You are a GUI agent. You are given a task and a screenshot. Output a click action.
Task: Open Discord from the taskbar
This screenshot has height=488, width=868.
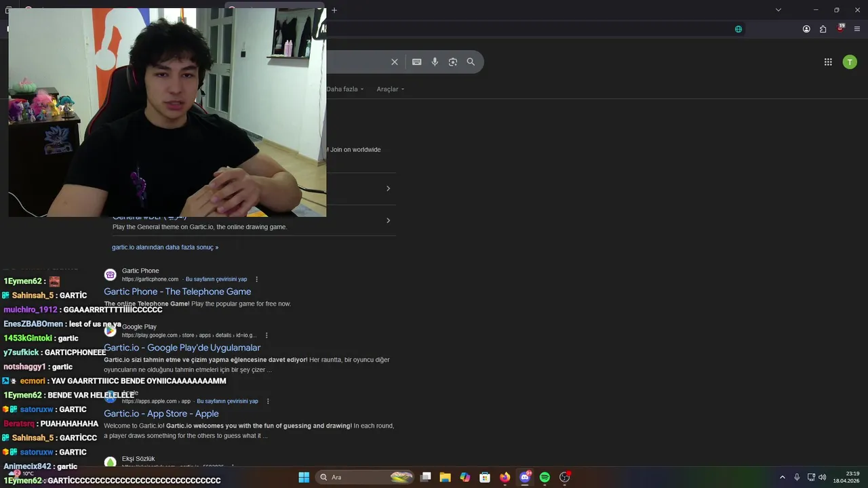click(x=525, y=477)
